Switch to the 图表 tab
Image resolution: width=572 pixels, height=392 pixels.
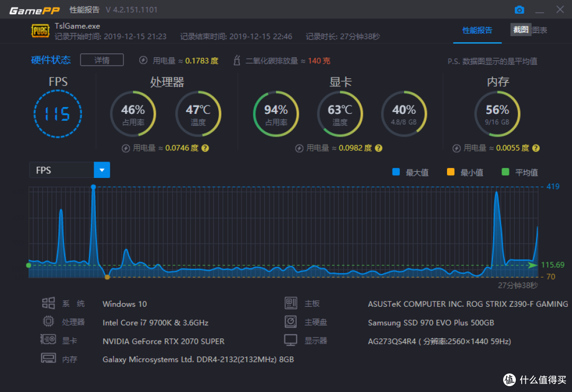pos(540,30)
